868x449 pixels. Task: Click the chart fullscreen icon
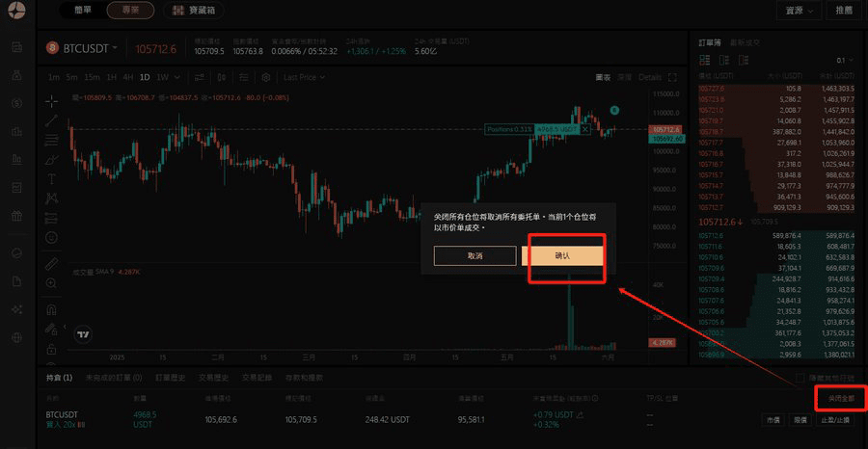672,77
